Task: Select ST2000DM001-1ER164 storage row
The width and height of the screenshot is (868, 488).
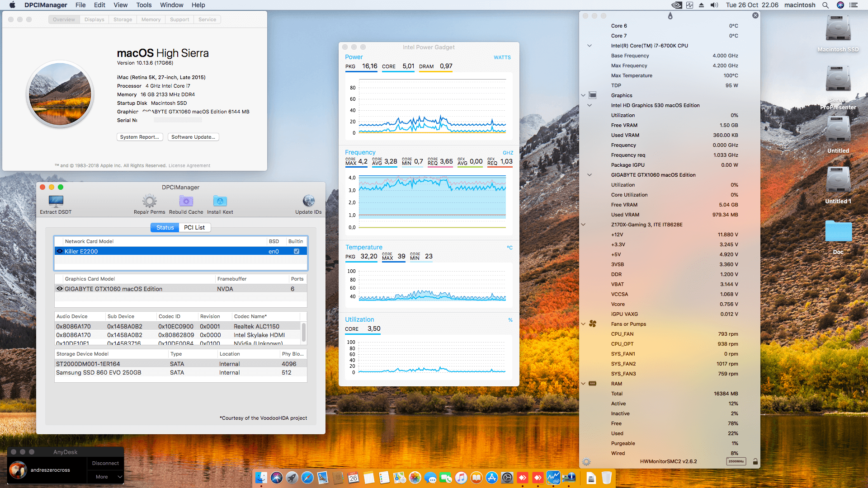Action: point(180,364)
